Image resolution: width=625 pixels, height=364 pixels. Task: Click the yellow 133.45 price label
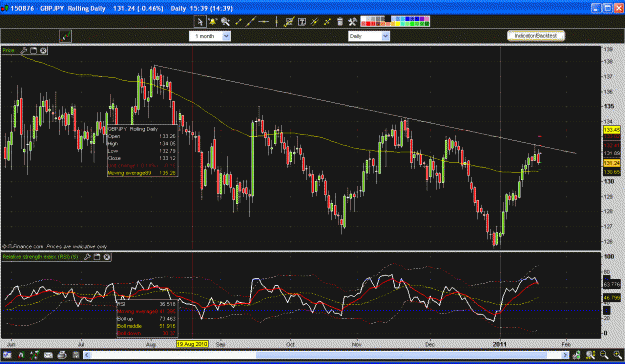coord(612,130)
